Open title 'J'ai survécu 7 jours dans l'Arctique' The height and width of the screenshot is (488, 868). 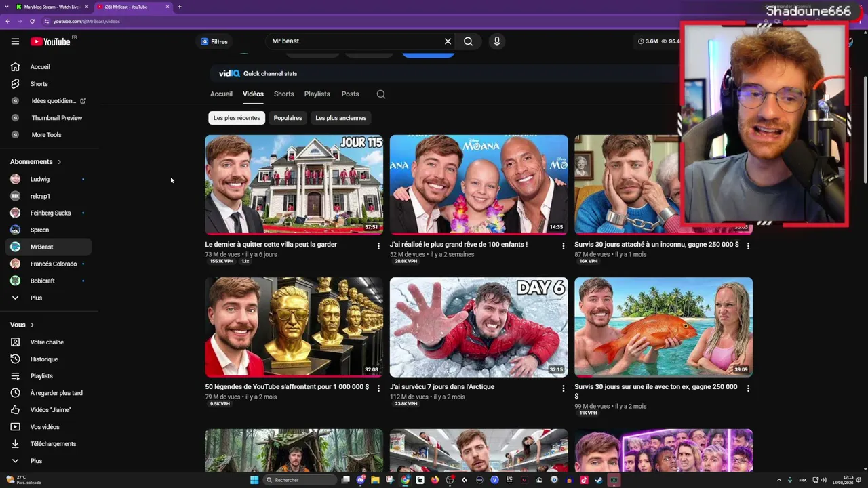[442, 387]
